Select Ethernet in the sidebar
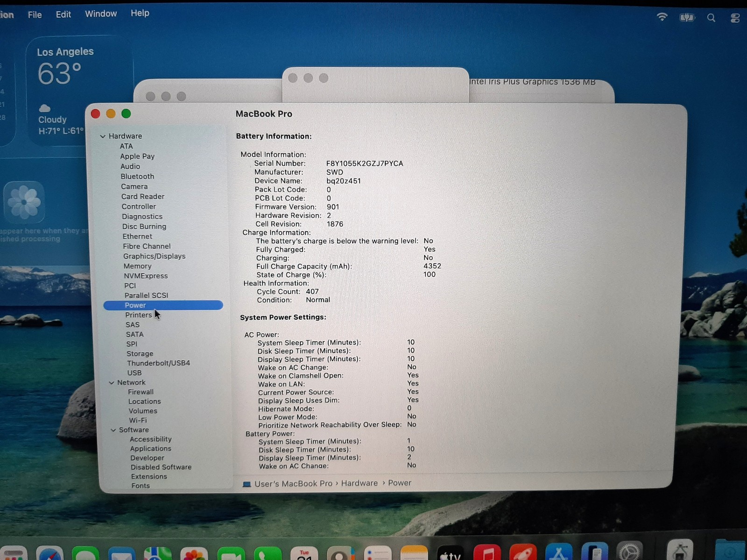This screenshot has height=560, width=747. 137,237
